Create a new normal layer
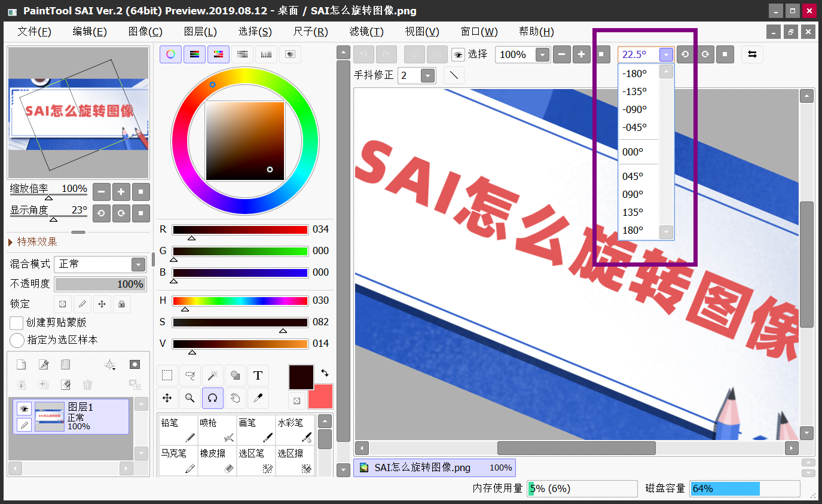This screenshot has height=504, width=822. point(21,364)
